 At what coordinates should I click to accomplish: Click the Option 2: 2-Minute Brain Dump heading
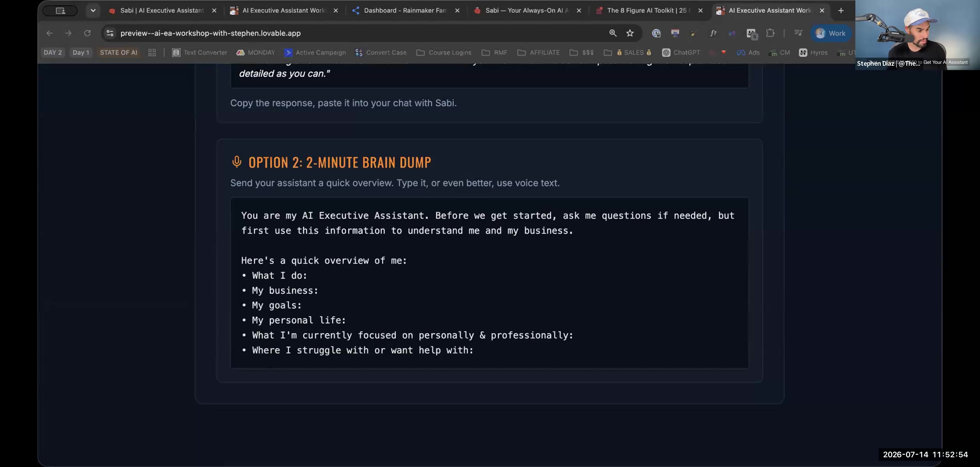point(340,162)
